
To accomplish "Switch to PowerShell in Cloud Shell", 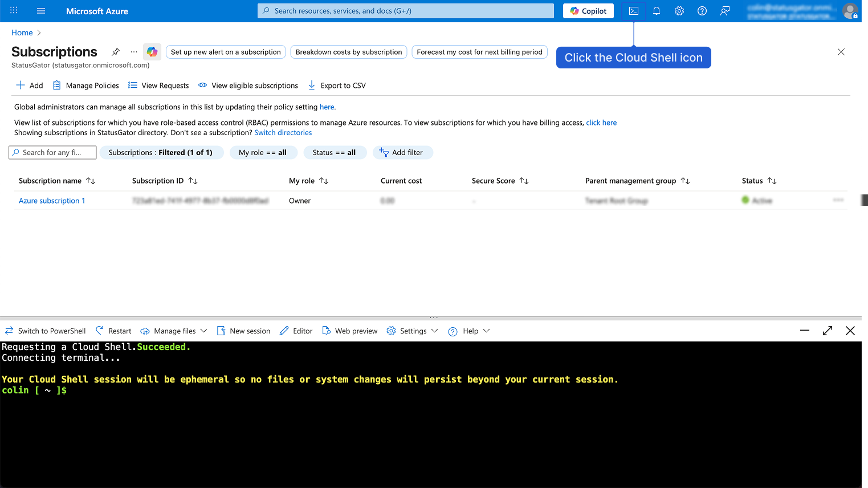I will pos(46,331).
